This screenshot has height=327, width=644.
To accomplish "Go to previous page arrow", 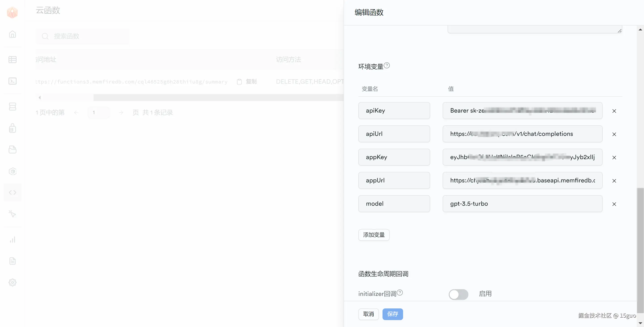I will pyautogui.click(x=76, y=112).
